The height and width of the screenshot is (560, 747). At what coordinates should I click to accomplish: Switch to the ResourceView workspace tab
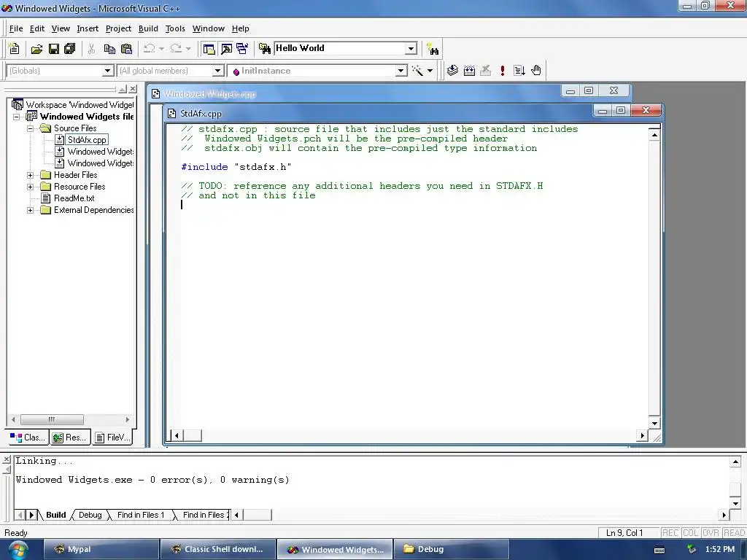tap(70, 437)
